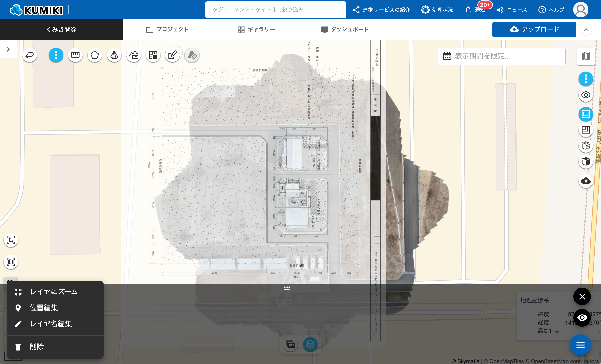Toggle black eye visibility button near coordinates

pyautogui.click(x=582, y=318)
